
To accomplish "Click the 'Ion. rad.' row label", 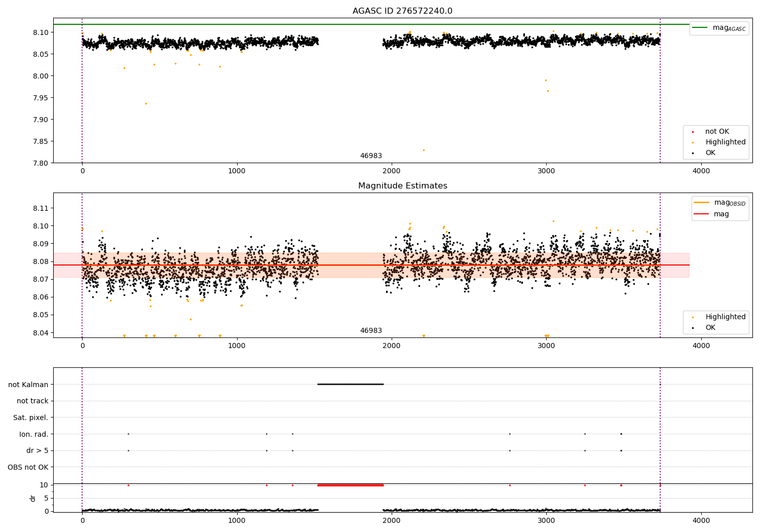I will (34, 434).
